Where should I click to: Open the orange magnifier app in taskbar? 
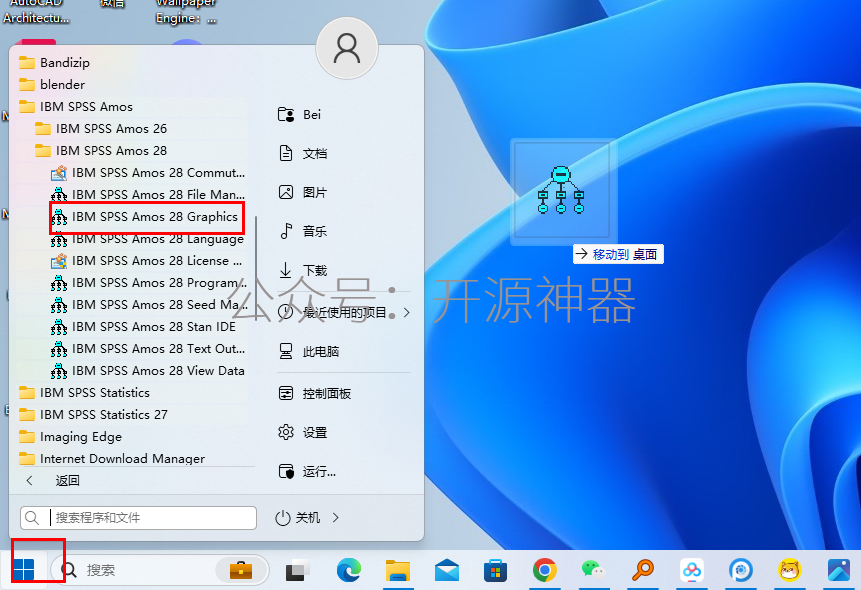pos(642,570)
